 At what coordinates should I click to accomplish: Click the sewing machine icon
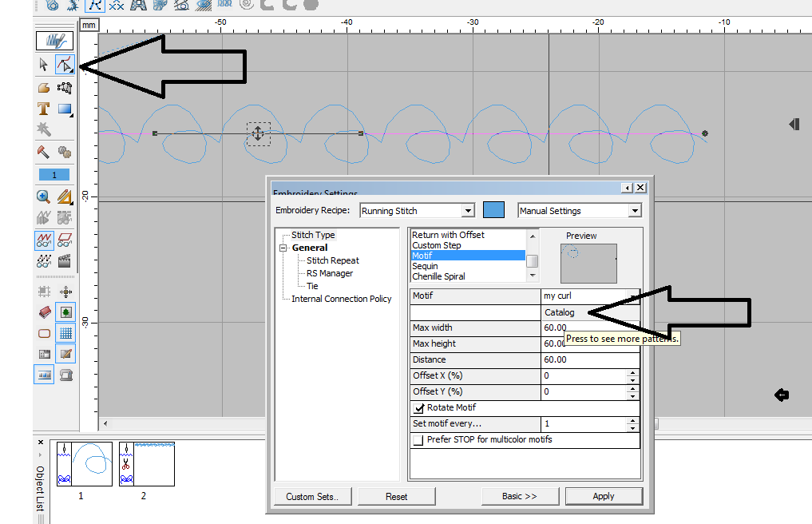[x=65, y=374]
